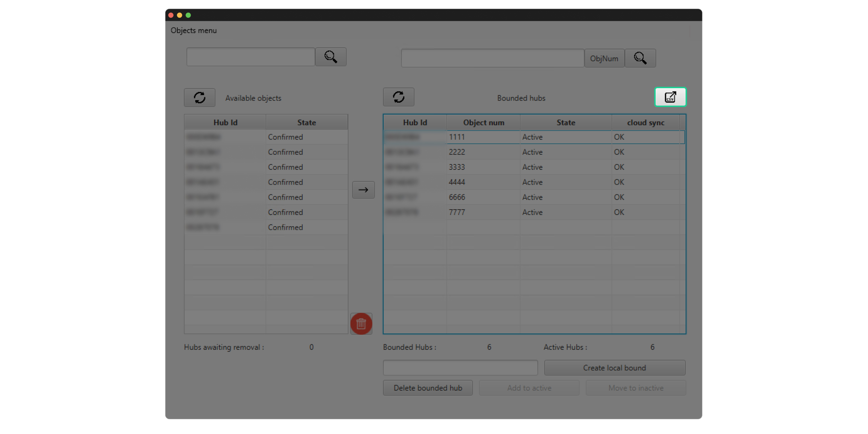Image resolution: width=868 pixels, height=434 pixels.
Task: Select bounded hub with object num 4444
Action: pos(534,182)
